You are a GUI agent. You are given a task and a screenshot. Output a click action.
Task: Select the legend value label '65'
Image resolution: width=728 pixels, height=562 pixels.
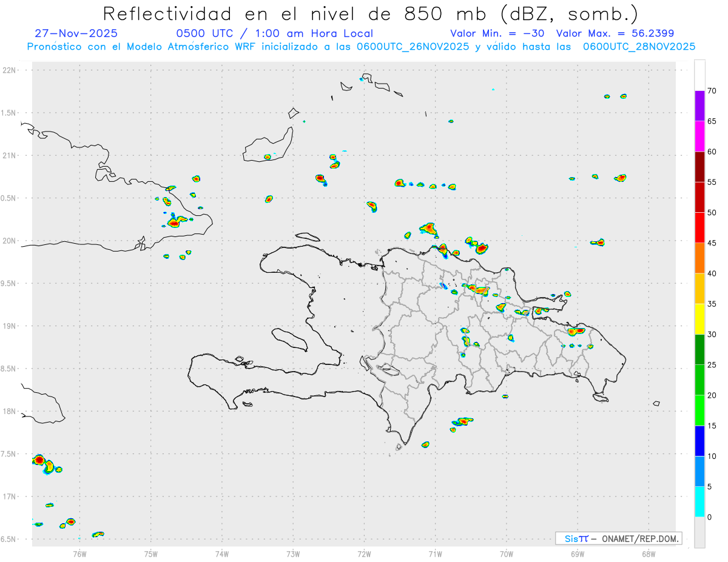[x=712, y=121]
